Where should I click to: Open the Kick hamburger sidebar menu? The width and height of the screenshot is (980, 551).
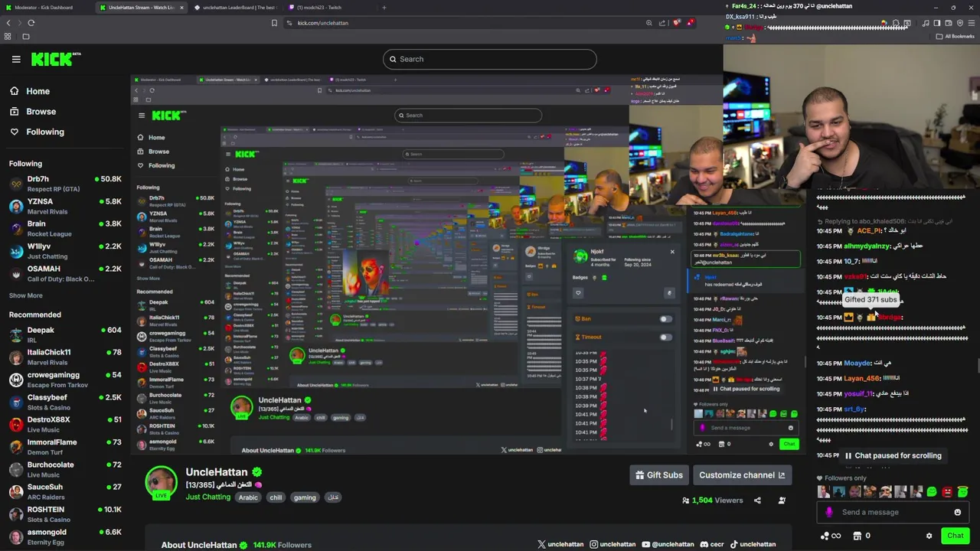[16, 59]
